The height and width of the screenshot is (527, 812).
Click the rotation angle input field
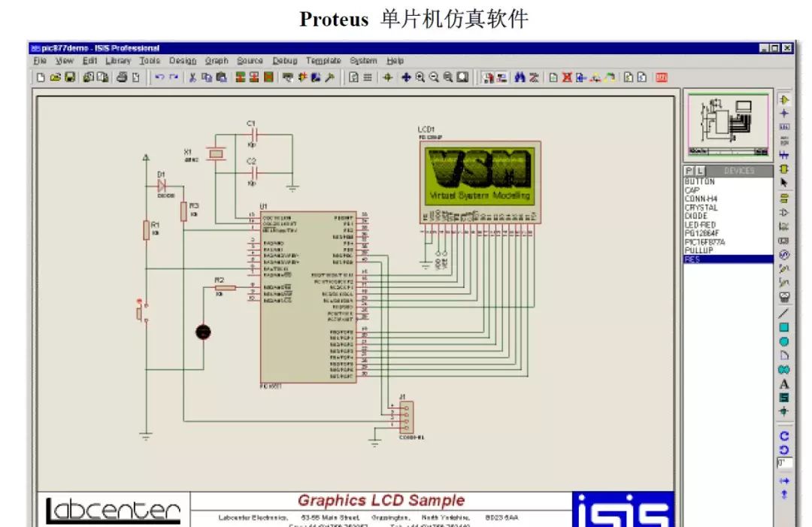pyautogui.click(x=784, y=463)
